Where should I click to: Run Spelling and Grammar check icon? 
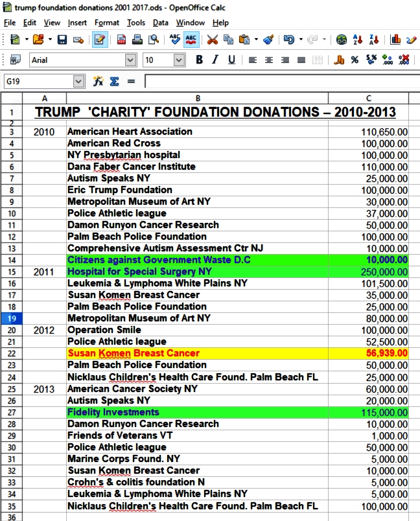click(175, 40)
